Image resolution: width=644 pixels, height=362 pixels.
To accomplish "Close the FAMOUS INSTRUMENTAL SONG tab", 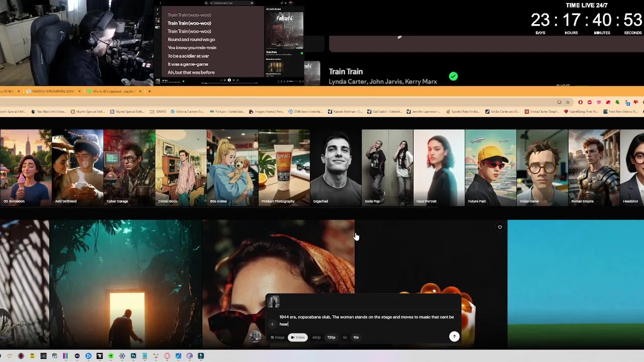I will [x=79, y=91].
